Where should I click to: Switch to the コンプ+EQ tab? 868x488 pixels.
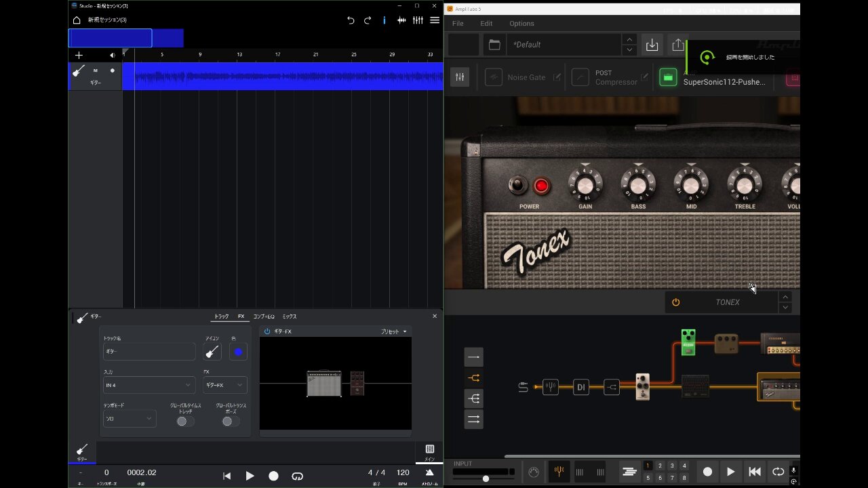point(264,317)
